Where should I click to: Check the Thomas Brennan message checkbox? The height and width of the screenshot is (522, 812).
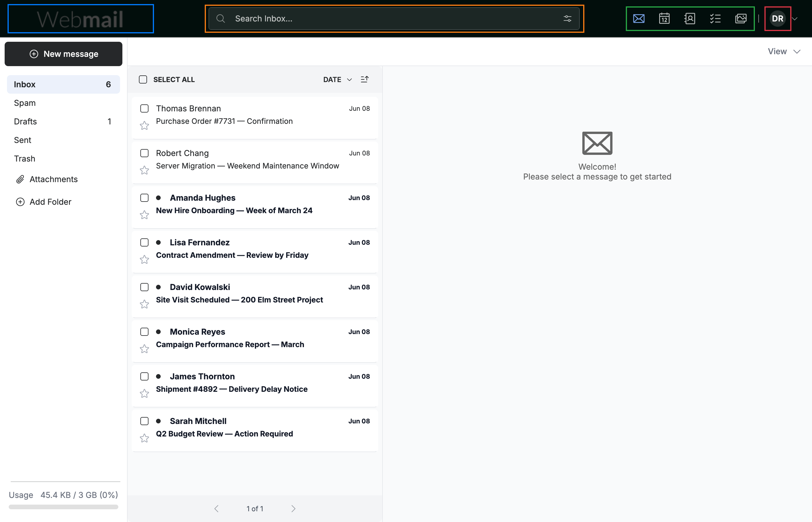[x=144, y=108]
